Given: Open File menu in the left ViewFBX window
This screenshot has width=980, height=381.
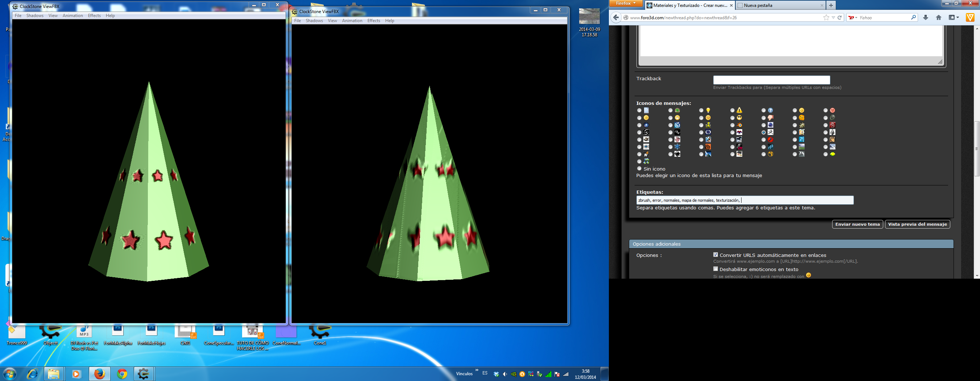Looking at the screenshot, I should [18, 16].
